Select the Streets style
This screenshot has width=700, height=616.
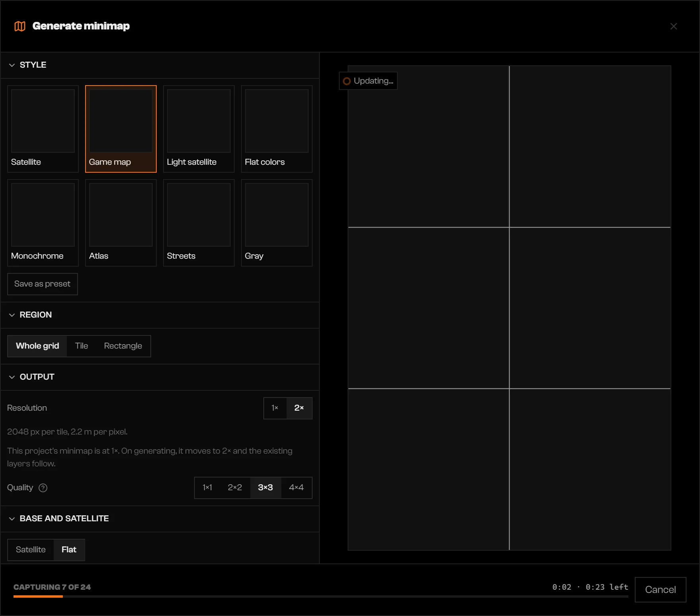point(199,223)
